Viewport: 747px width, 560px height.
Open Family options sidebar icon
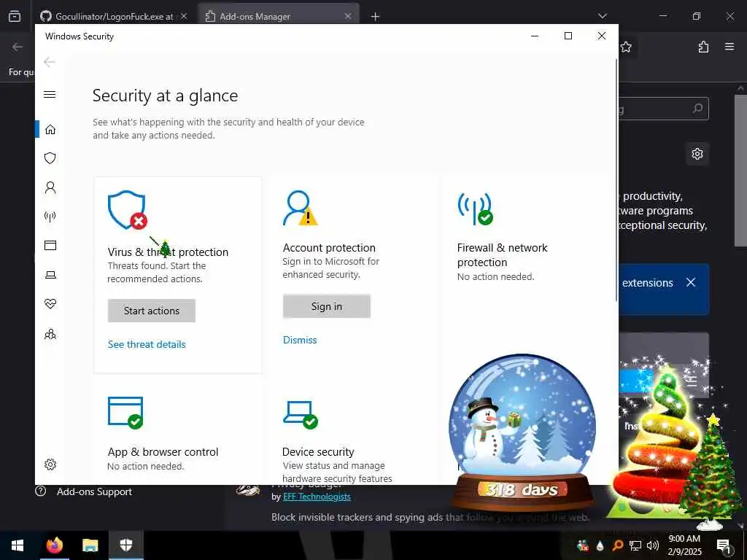50,334
